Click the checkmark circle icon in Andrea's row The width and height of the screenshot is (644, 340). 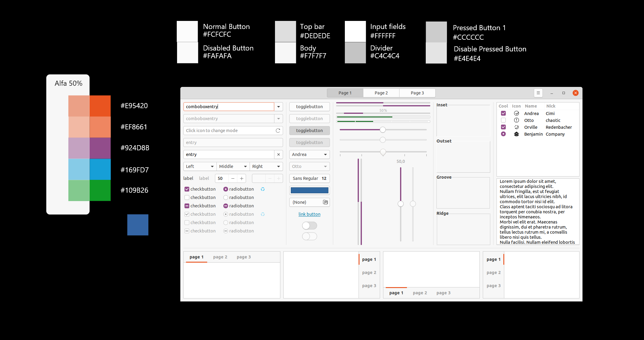(516, 114)
